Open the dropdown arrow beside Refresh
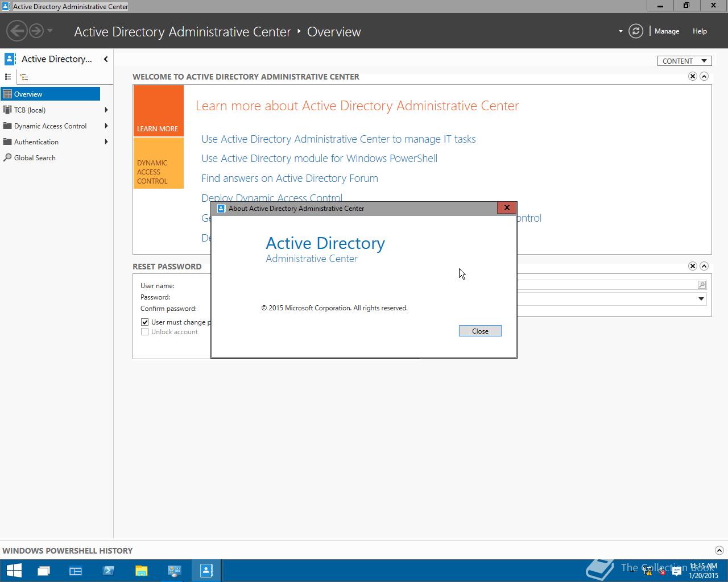This screenshot has width=728, height=582. point(621,31)
